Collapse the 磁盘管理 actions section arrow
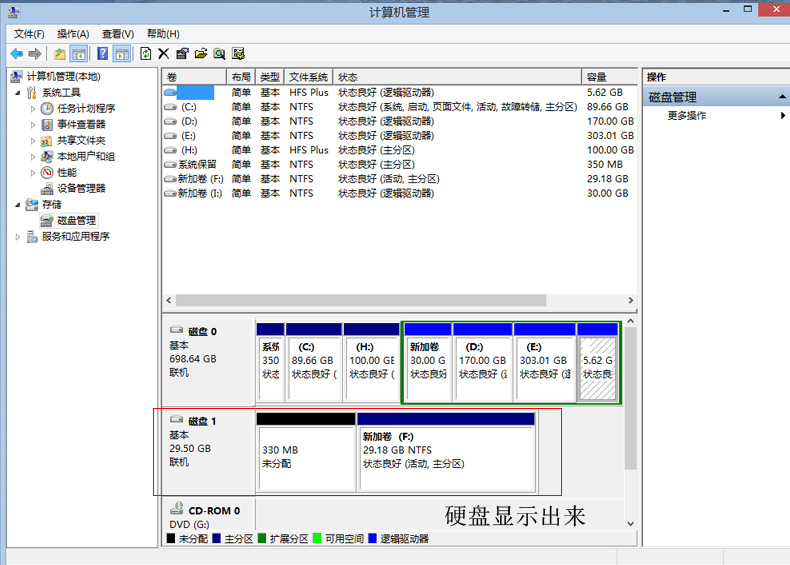This screenshot has height=565, width=790. click(x=782, y=97)
